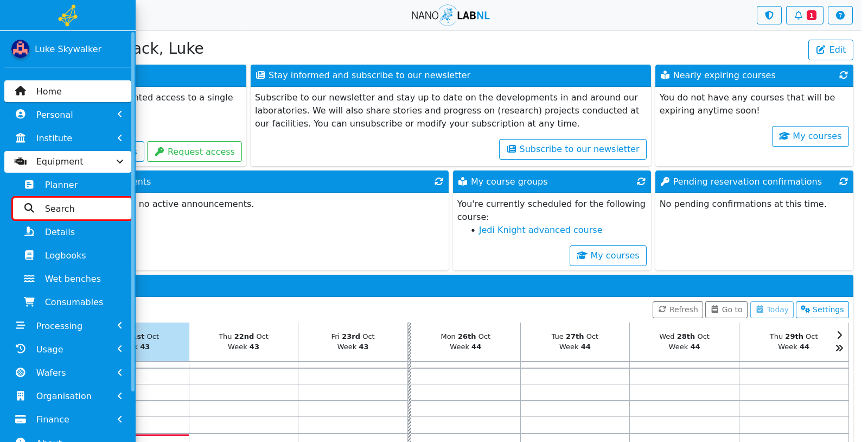Expand the Wafers menu

[68, 372]
